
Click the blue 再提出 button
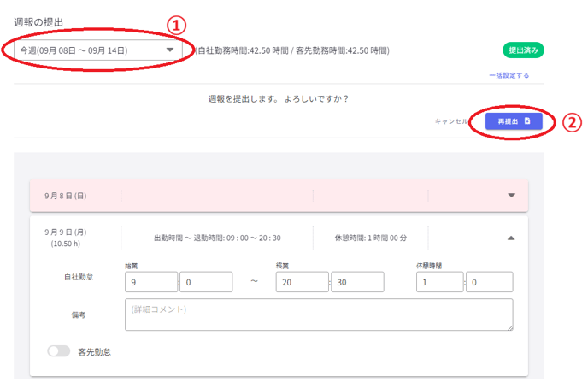(513, 121)
